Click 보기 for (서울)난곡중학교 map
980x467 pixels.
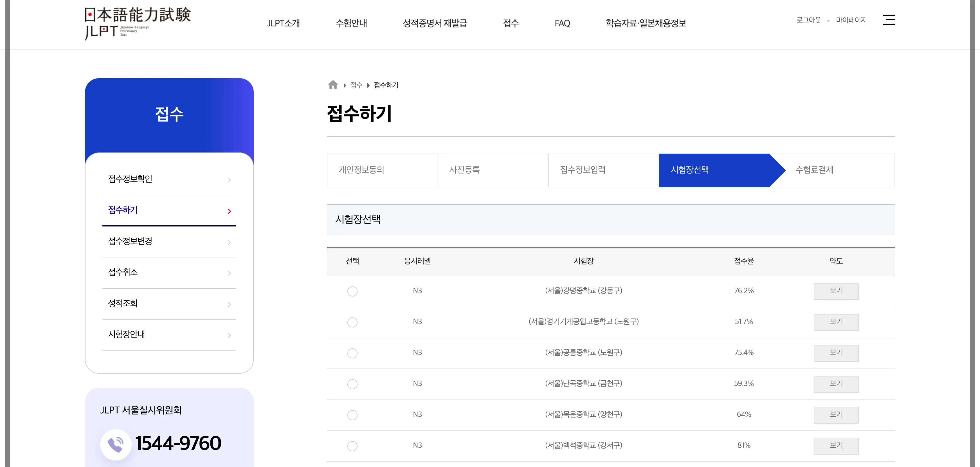pyautogui.click(x=836, y=384)
